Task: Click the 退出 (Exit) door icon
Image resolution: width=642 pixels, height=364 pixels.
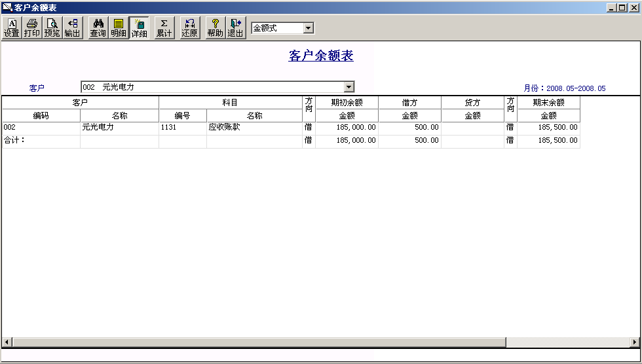Action: (x=235, y=27)
